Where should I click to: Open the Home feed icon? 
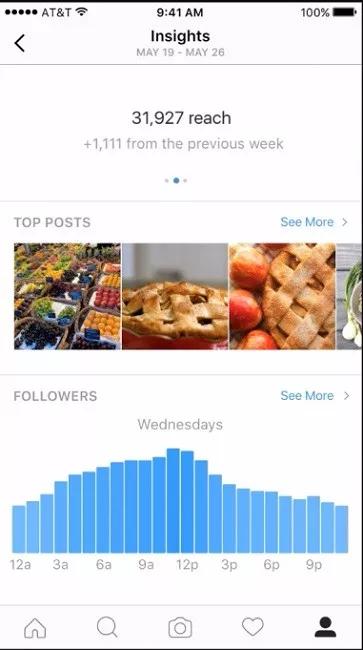point(35,627)
